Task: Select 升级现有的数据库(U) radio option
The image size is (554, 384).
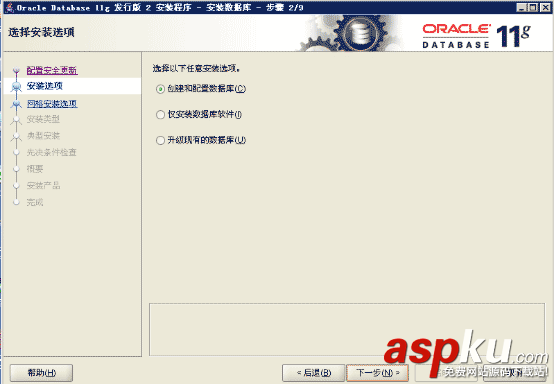Action: pos(201,140)
